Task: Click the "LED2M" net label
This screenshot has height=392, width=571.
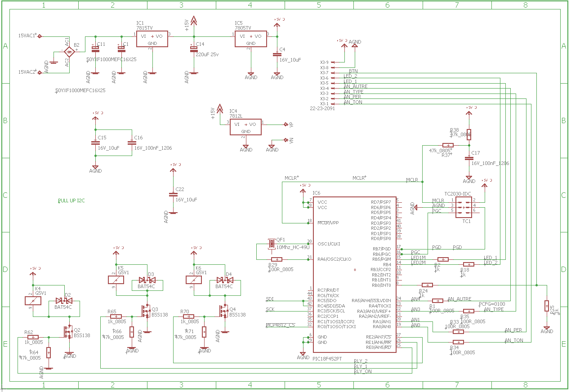Action: coord(418,263)
